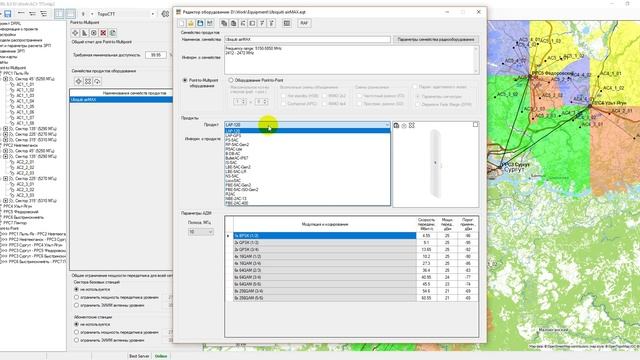Click the Copy icon in equipment editor toolbar
Viewport: 640px width, 360px height.
click(224, 23)
